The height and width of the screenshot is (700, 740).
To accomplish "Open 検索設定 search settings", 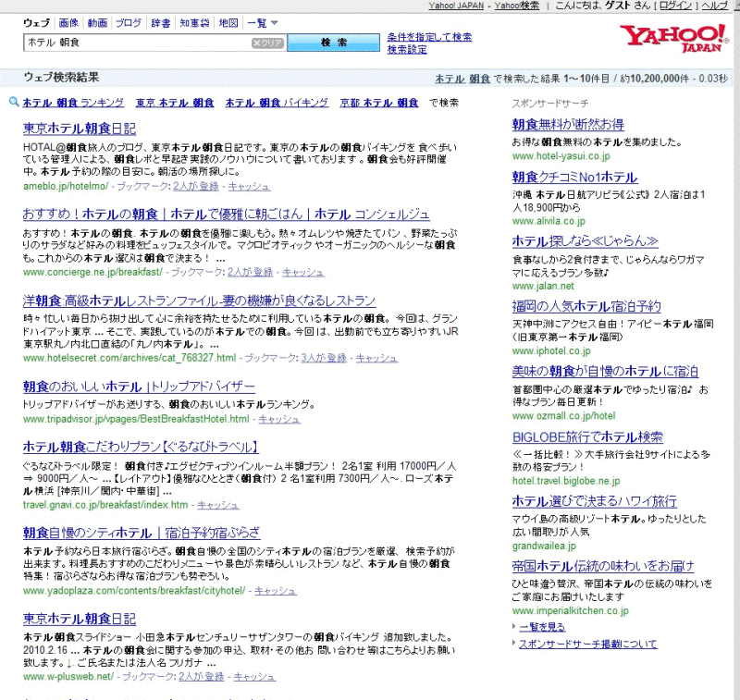I will click(407, 50).
